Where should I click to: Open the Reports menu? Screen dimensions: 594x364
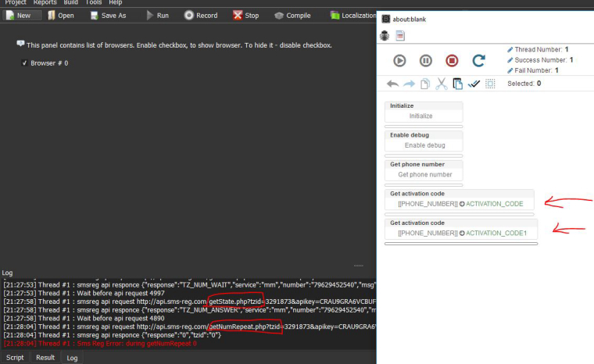[45, 2]
